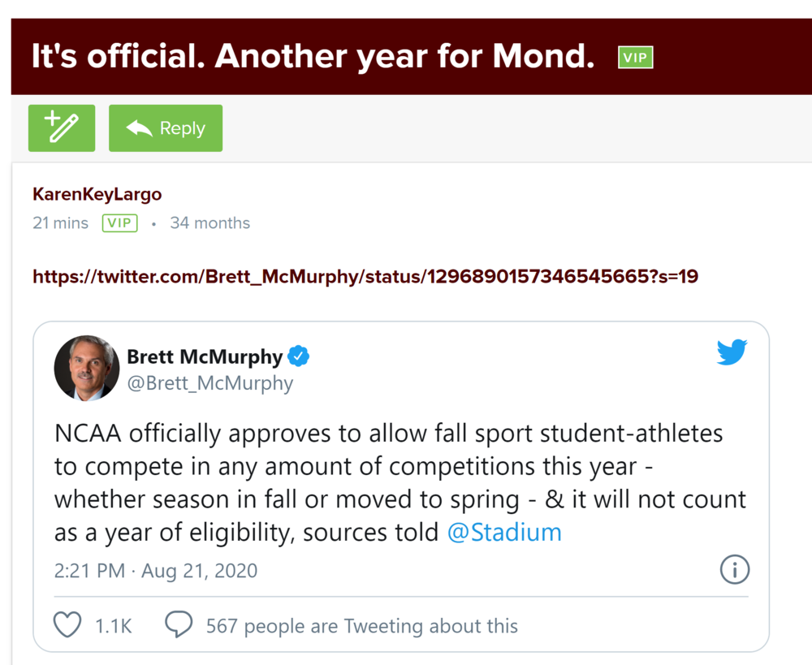Click Brett McMurphy's profile photo
Image resolution: width=812 pixels, height=665 pixels.
point(87,368)
